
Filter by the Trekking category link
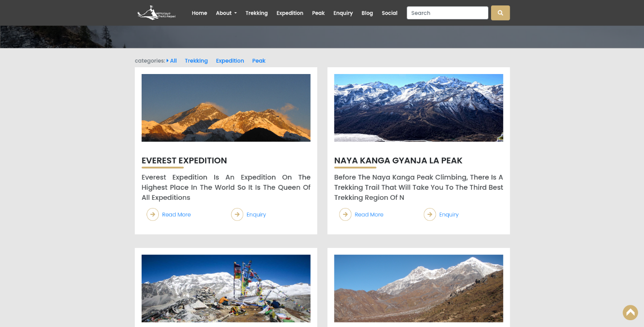pyautogui.click(x=196, y=61)
